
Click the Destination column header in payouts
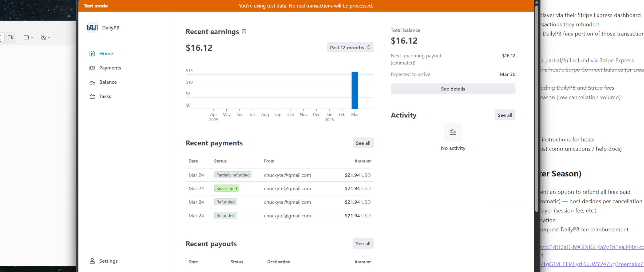[x=279, y=262]
